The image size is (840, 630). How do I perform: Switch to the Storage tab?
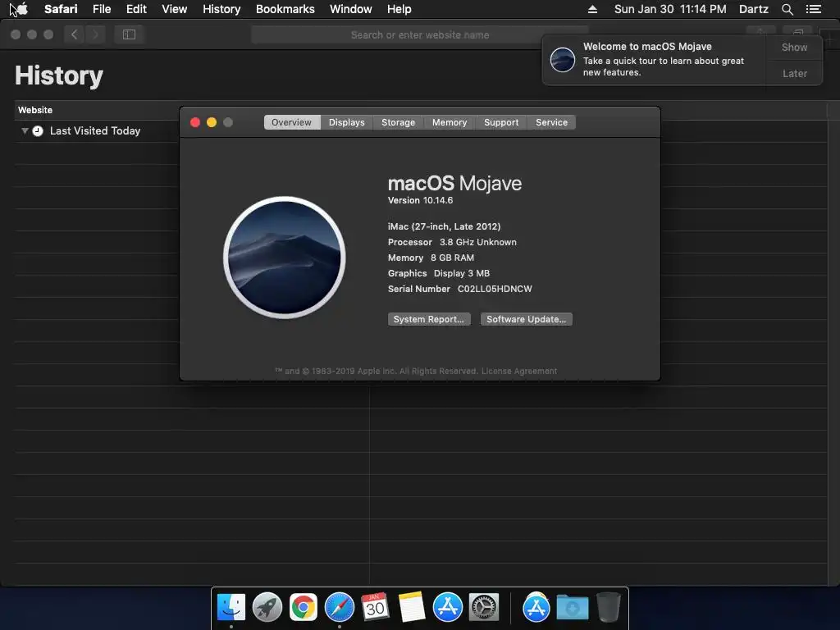click(x=398, y=122)
